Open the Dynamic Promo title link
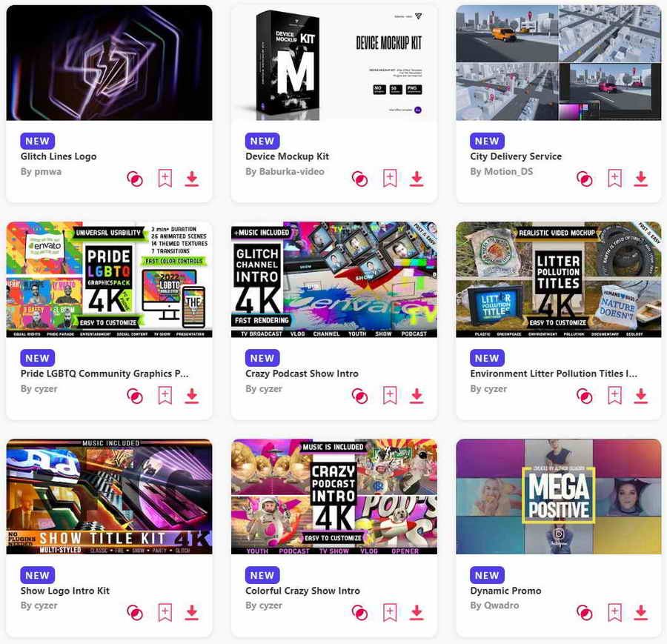 [505, 591]
